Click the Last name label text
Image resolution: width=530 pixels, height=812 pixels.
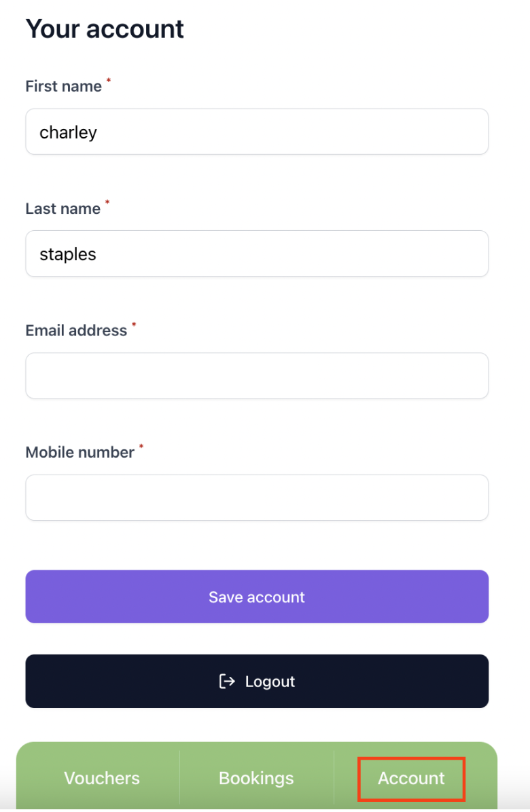coord(63,208)
